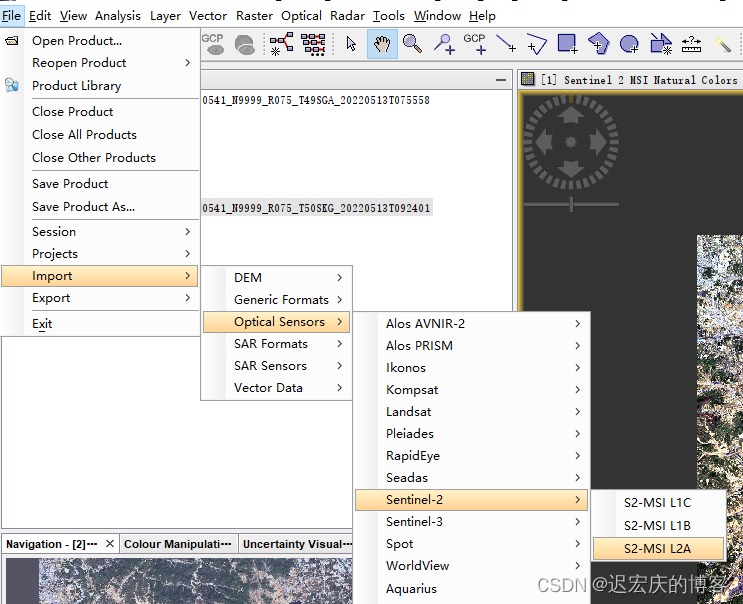This screenshot has width=743, height=604.
Task: Select the Draw Rectangle tool
Action: (568, 44)
